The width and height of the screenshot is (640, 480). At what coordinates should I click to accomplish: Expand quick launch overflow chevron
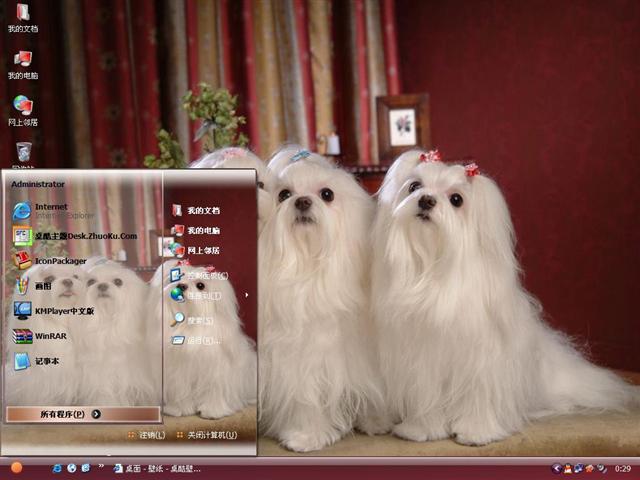click(x=101, y=467)
